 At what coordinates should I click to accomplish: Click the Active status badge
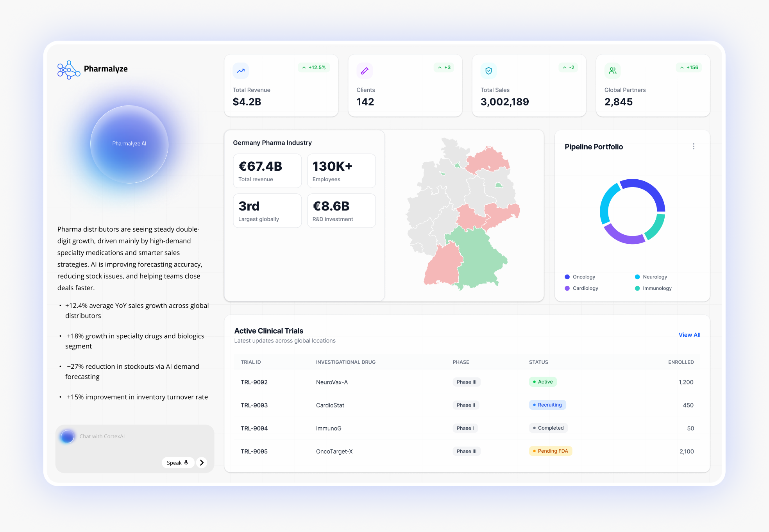543,382
